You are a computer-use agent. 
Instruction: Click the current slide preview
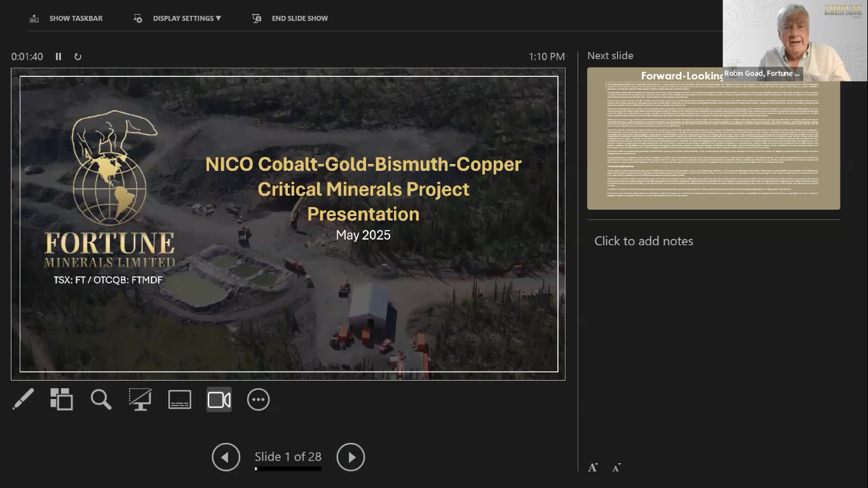(288, 224)
